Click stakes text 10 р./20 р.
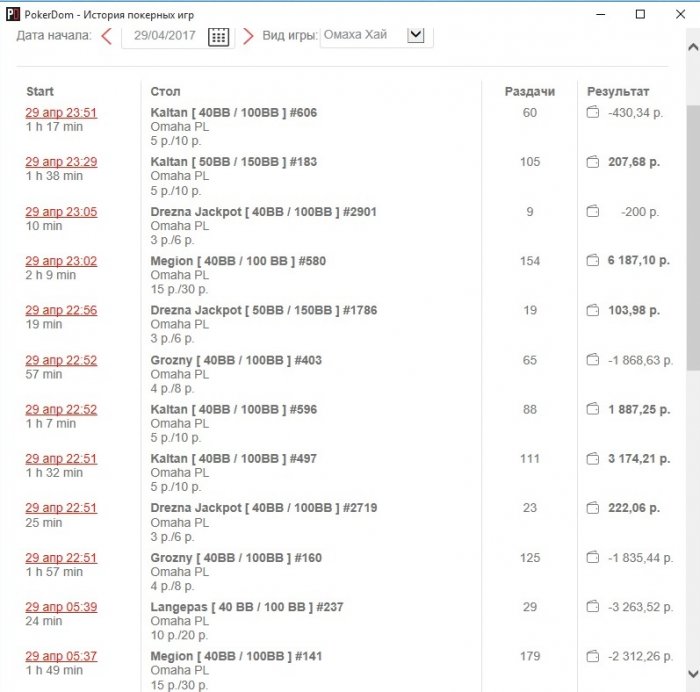The width and height of the screenshot is (700, 692). [179, 635]
